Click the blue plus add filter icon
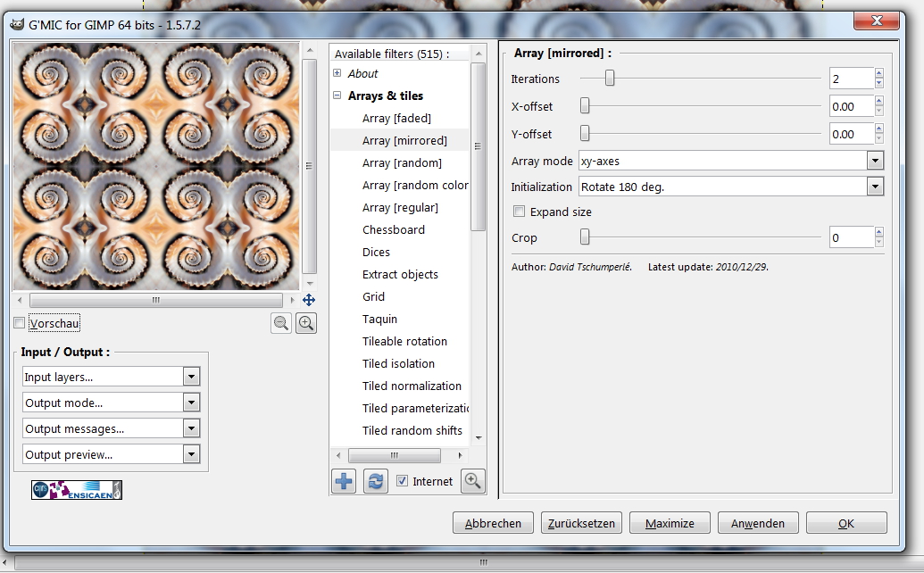 coord(344,481)
